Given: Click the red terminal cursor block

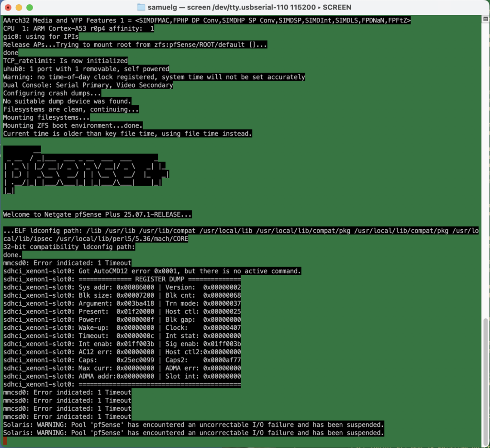Looking at the screenshot, I should coord(5,441).
